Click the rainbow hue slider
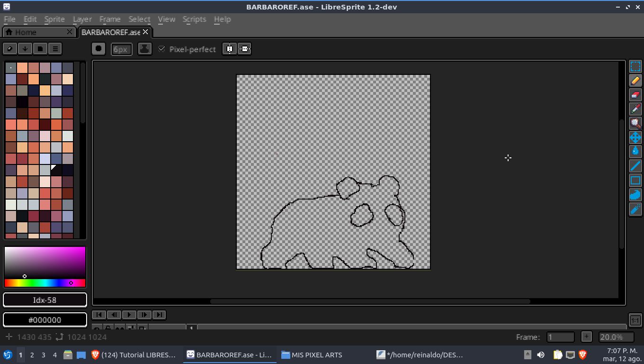Viewport: 644px width, 364px height. pos(45,283)
